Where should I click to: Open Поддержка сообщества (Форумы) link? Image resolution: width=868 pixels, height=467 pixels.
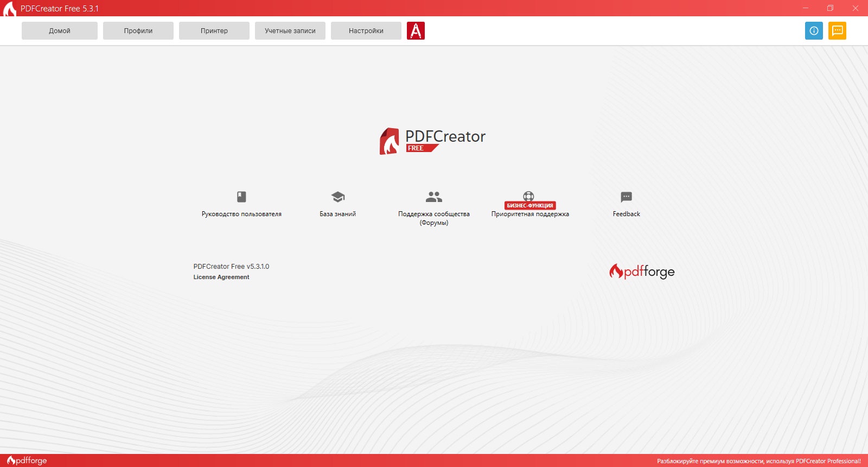[434, 218]
